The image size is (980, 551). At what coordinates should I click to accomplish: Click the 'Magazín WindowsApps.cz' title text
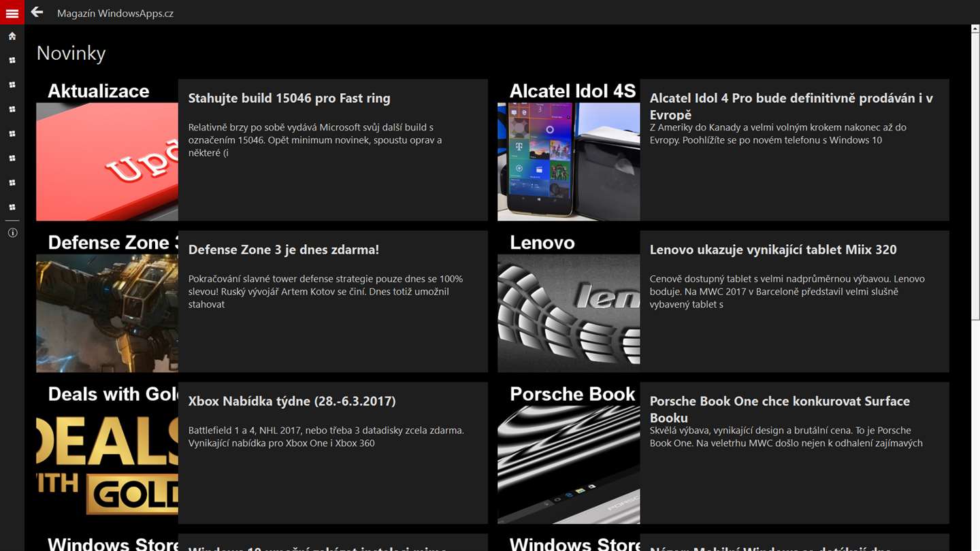[x=115, y=13]
